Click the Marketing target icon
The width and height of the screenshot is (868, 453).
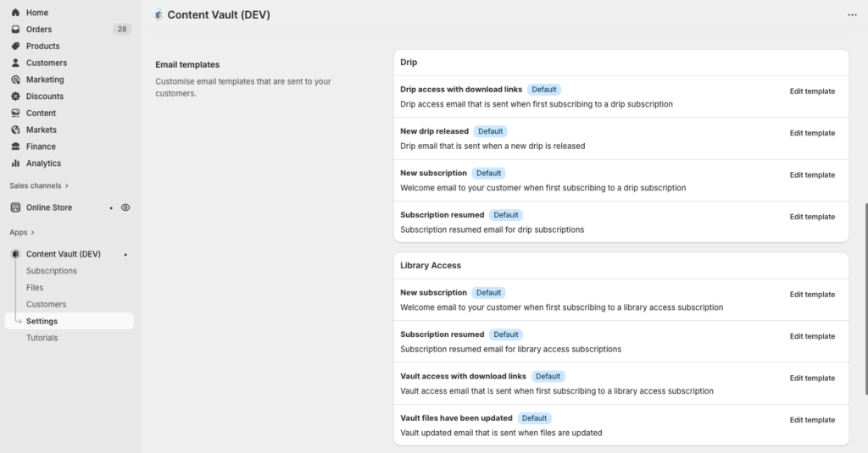click(15, 80)
